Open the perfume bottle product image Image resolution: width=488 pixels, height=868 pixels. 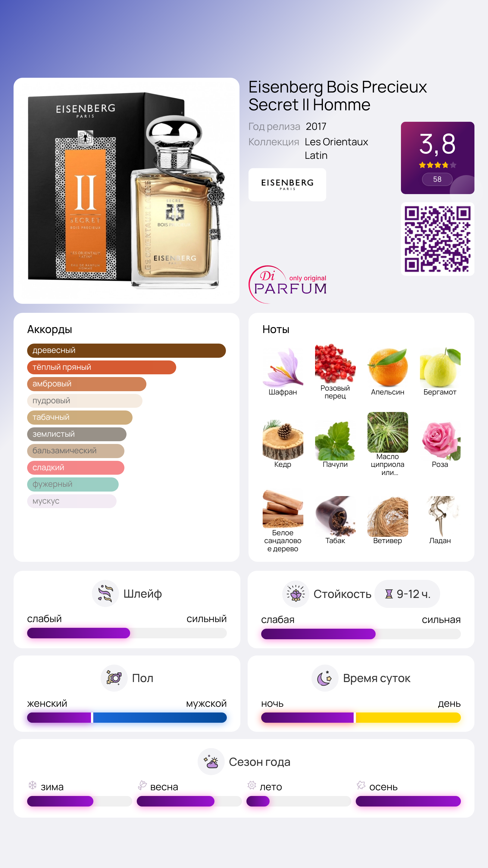[x=126, y=191]
